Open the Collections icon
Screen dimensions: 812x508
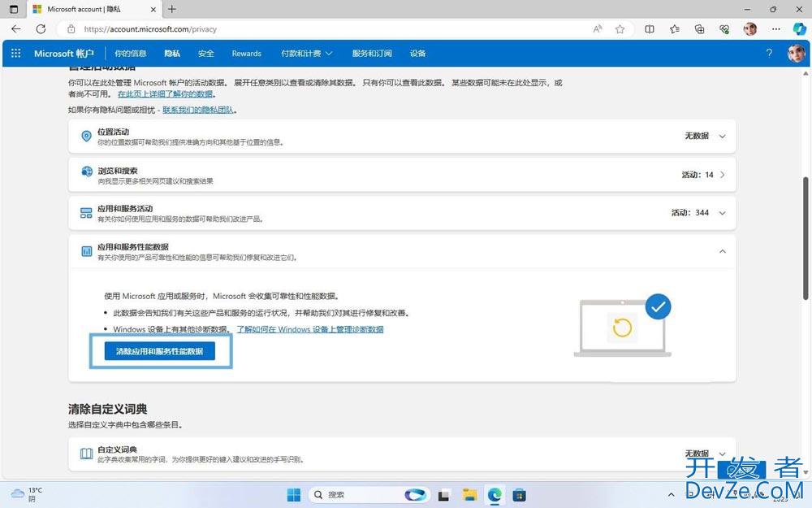coord(699,29)
